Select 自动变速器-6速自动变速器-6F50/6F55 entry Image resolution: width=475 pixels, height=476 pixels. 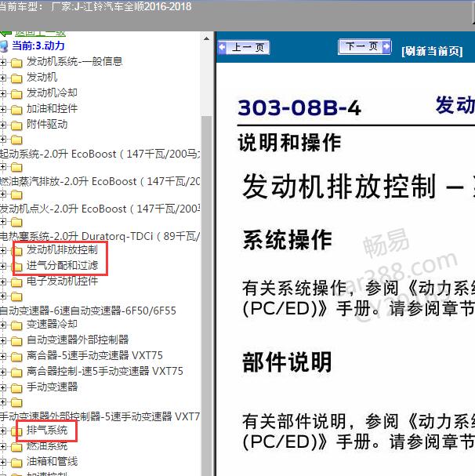click(x=88, y=311)
